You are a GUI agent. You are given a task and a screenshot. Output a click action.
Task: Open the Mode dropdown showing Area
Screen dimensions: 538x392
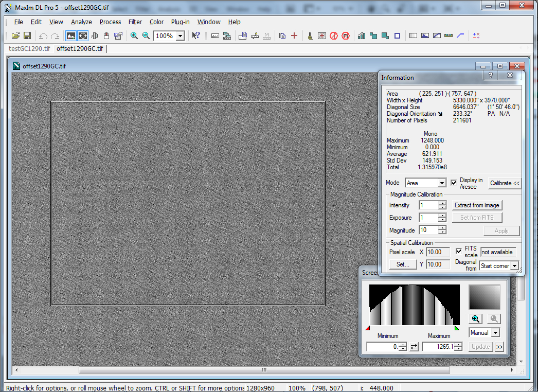point(441,183)
